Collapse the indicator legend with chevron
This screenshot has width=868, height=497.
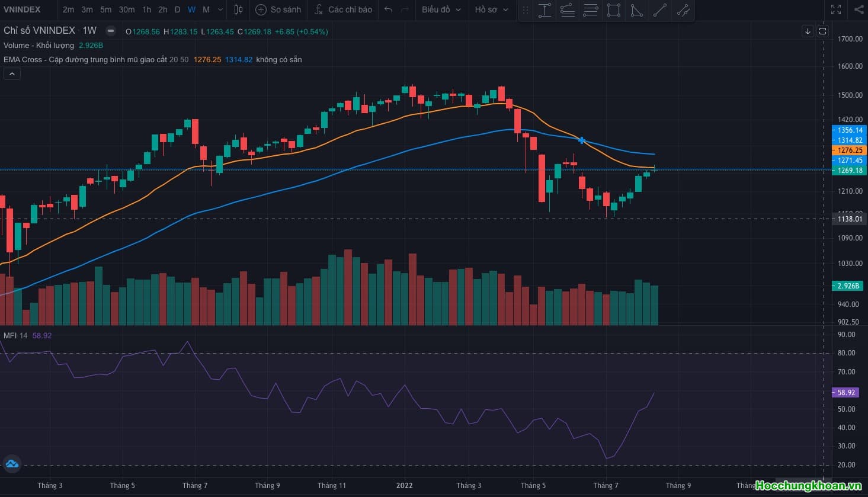(x=12, y=73)
